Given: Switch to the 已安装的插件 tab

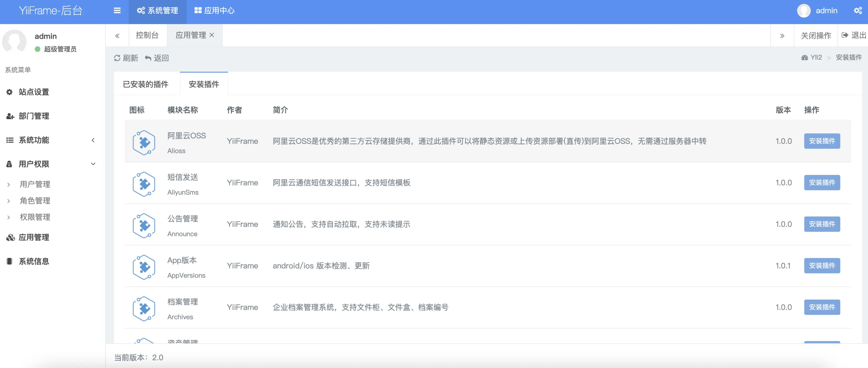Looking at the screenshot, I should tap(145, 84).
